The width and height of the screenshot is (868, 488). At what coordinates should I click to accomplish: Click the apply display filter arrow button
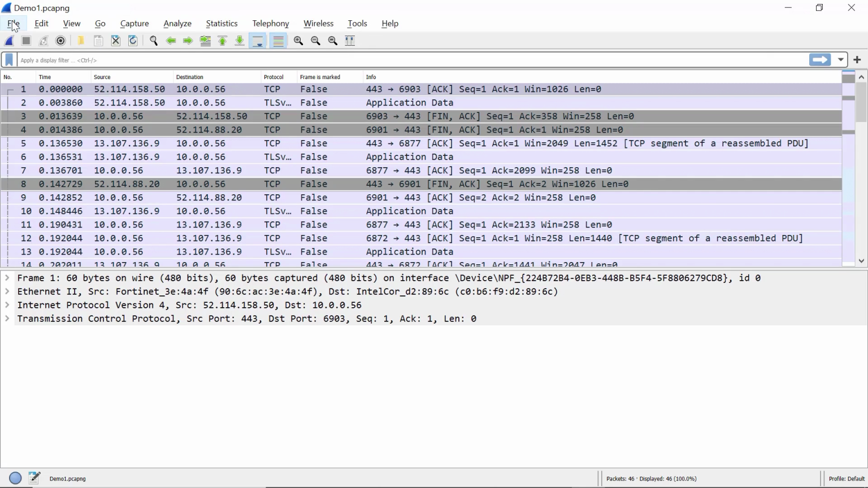(x=820, y=60)
